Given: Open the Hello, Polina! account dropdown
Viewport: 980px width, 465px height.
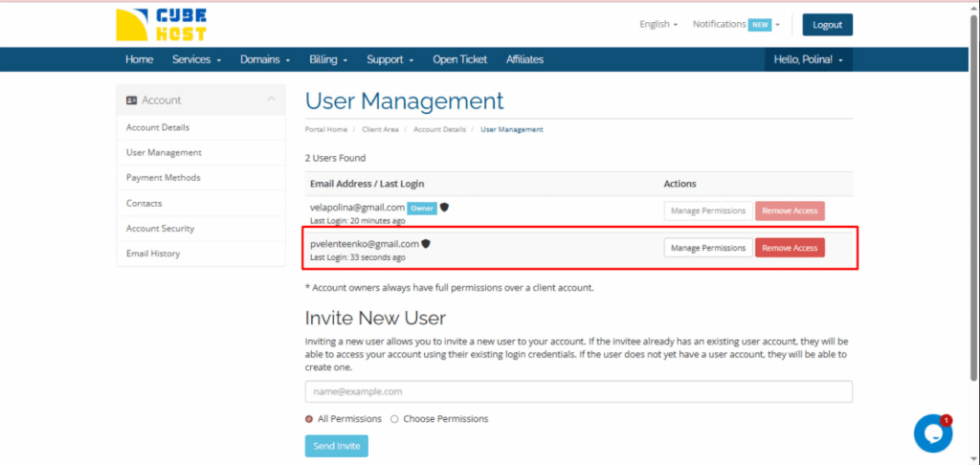Looking at the screenshot, I should [808, 59].
